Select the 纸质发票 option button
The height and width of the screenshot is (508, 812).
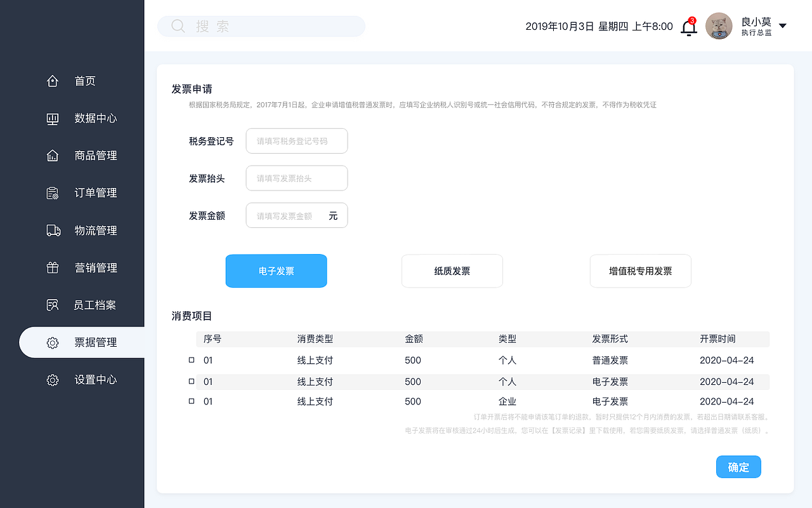pyautogui.click(x=452, y=271)
